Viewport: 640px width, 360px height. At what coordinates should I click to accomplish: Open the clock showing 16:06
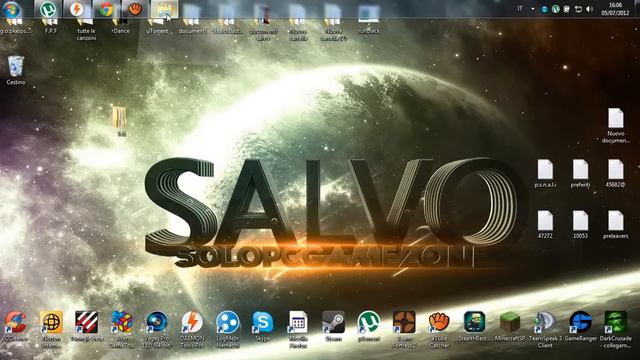(615, 9)
